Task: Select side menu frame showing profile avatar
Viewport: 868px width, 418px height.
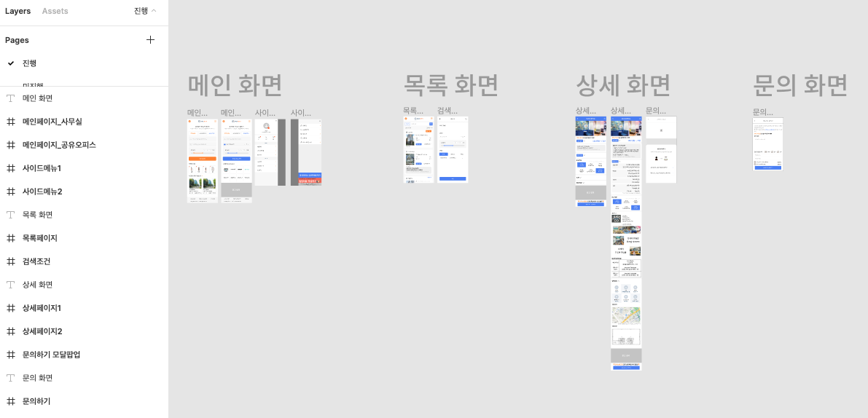Action: [270, 152]
